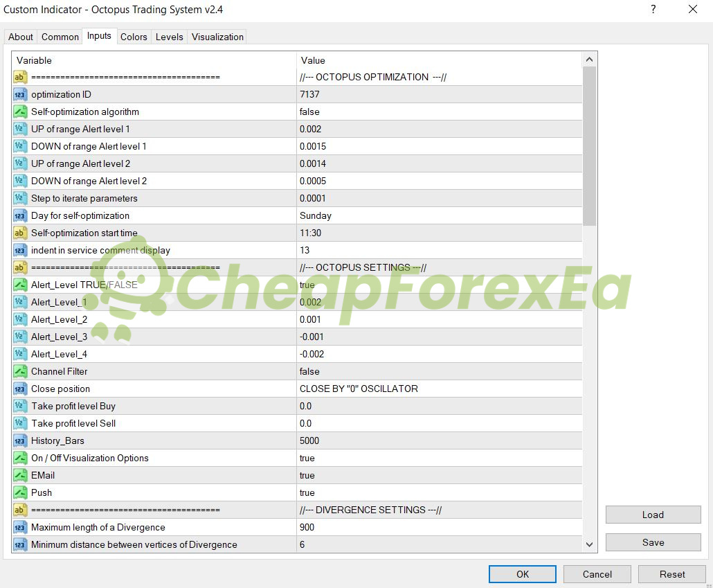The height and width of the screenshot is (588, 713).
Task: Click the boolean icon for Self-optimization algorithm
Action: tap(20, 112)
